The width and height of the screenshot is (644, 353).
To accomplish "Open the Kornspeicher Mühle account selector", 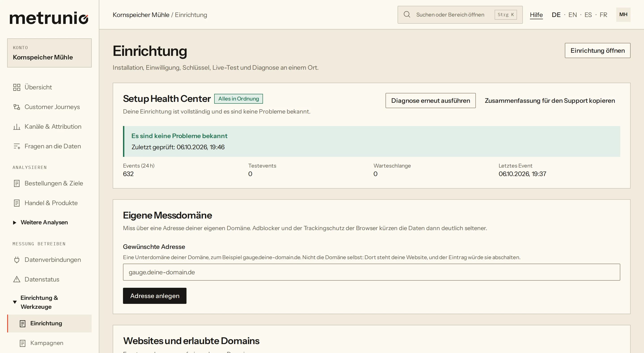I will [49, 53].
